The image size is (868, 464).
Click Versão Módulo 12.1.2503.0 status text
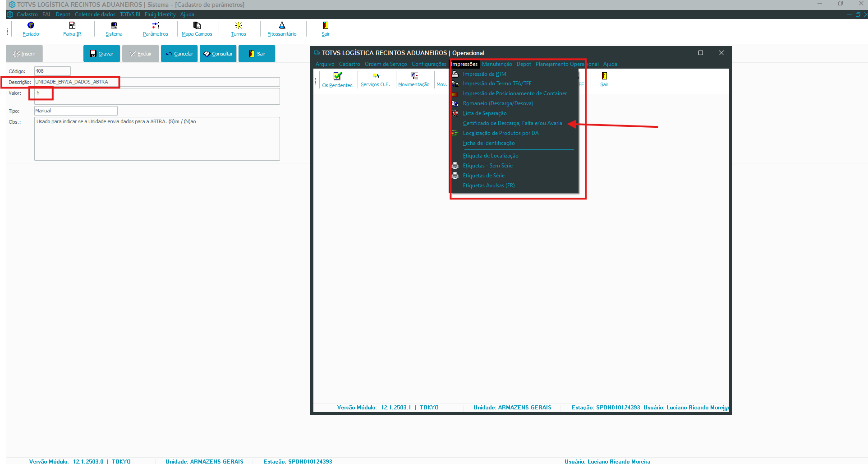[80, 461]
